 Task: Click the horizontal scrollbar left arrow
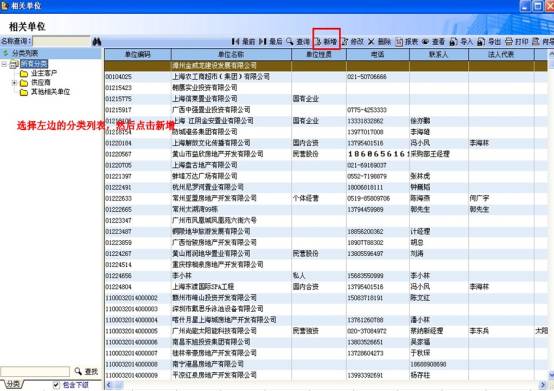coord(109,385)
